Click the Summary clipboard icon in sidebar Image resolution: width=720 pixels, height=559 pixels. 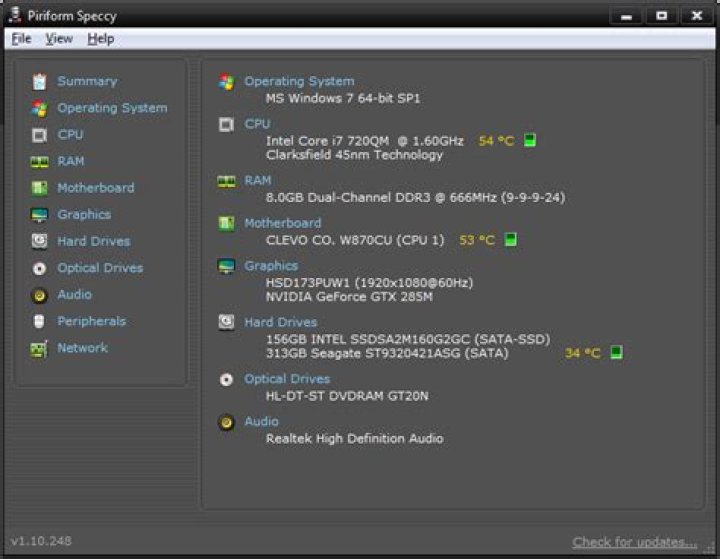click(x=39, y=81)
